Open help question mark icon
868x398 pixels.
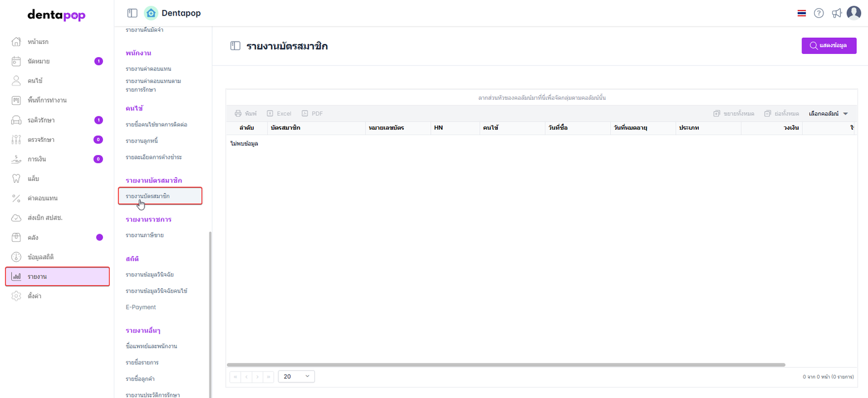[819, 13]
